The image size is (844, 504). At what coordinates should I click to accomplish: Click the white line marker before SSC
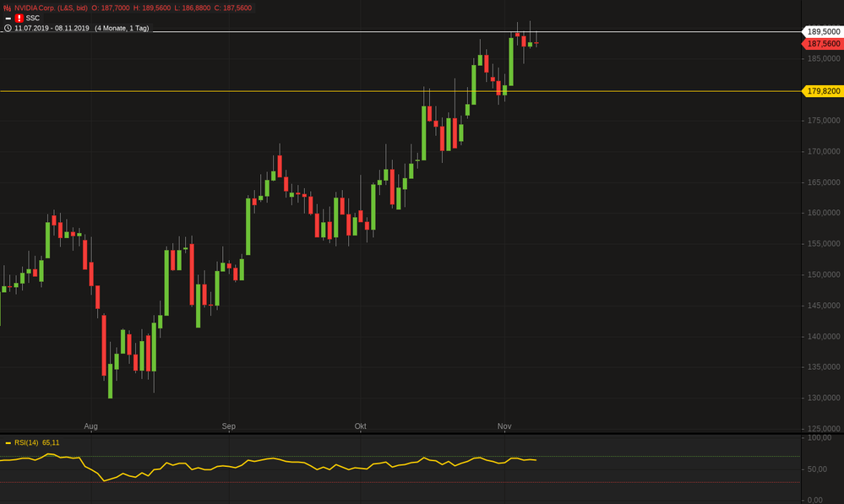point(8,18)
